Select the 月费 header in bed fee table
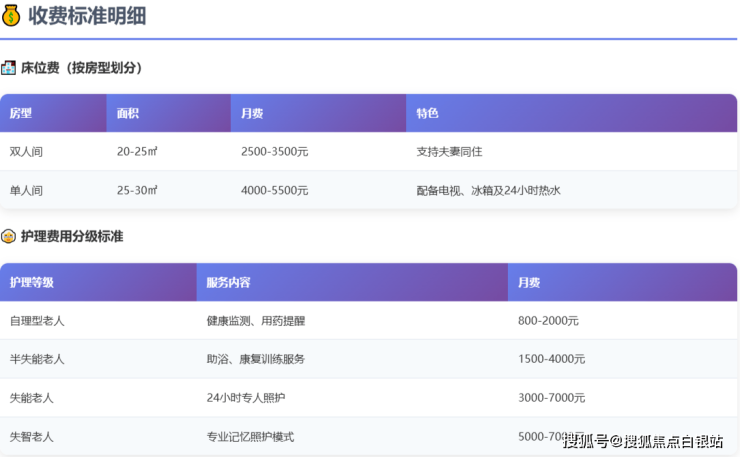Viewport: 740px width, 457px height. coord(252,114)
